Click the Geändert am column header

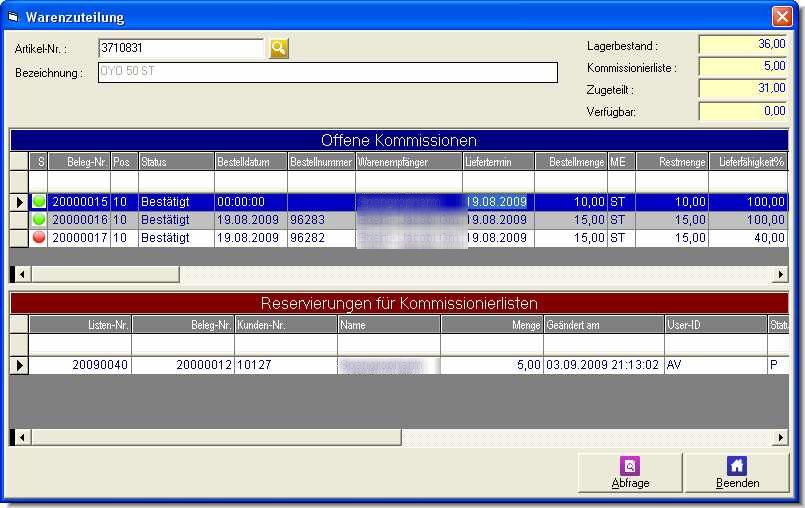point(604,325)
